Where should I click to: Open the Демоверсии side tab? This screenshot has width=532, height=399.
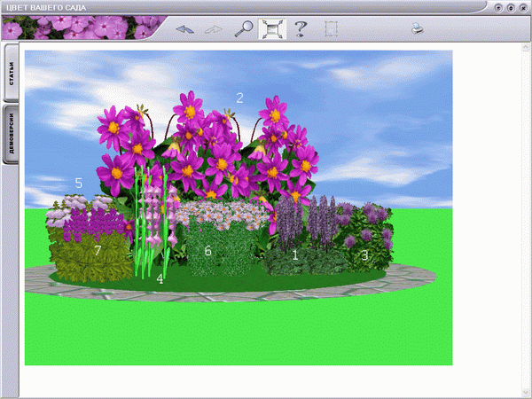coord(12,134)
